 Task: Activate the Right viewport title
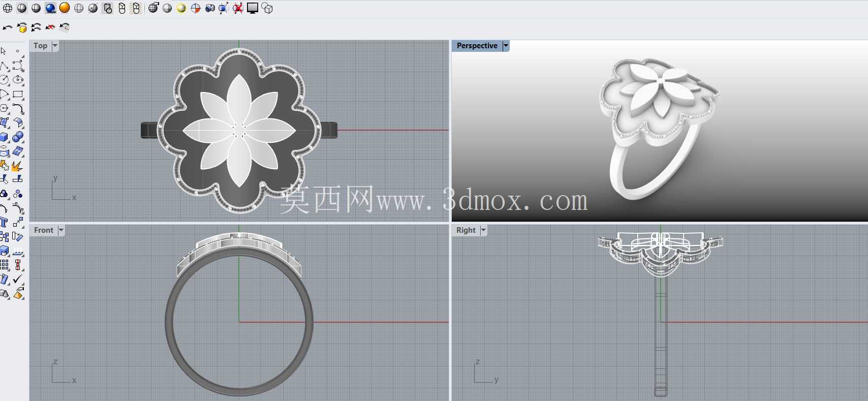[466, 230]
